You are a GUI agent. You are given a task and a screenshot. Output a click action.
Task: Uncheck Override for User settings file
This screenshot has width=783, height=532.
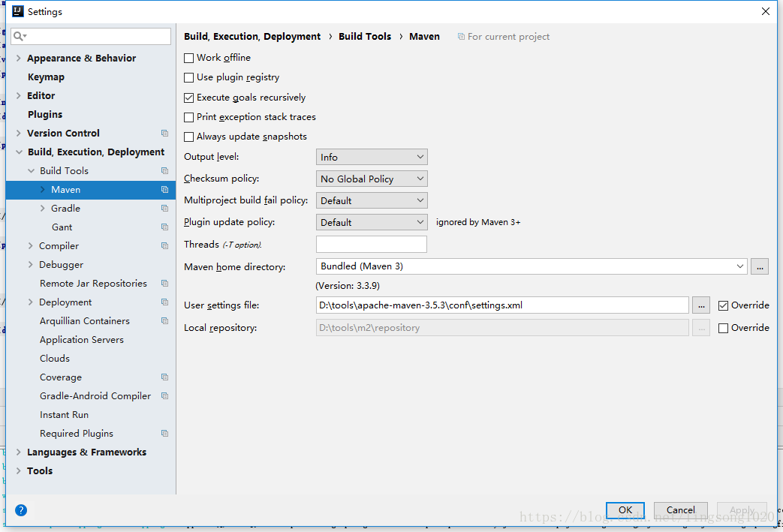click(x=723, y=305)
